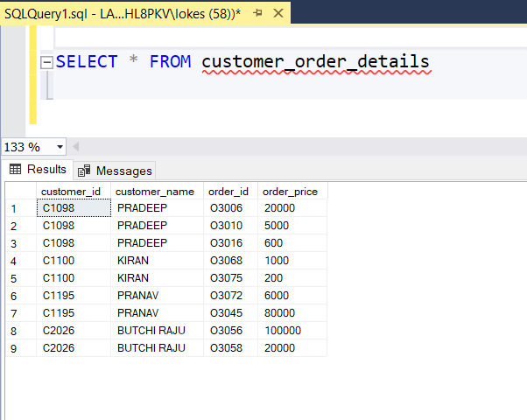The width and height of the screenshot is (527, 420).
Task: Click the horizontal scrollbar left arrow
Action: pyautogui.click(x=74, y=147)
